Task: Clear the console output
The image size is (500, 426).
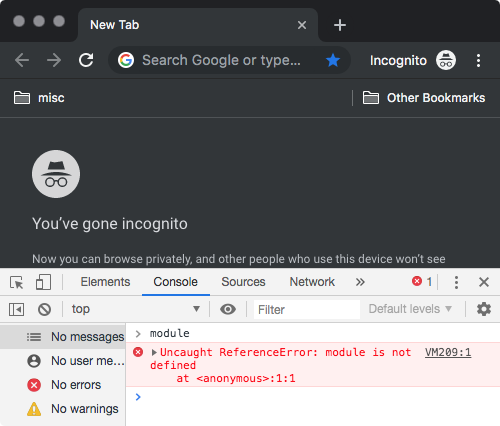Action: [44, 309]
